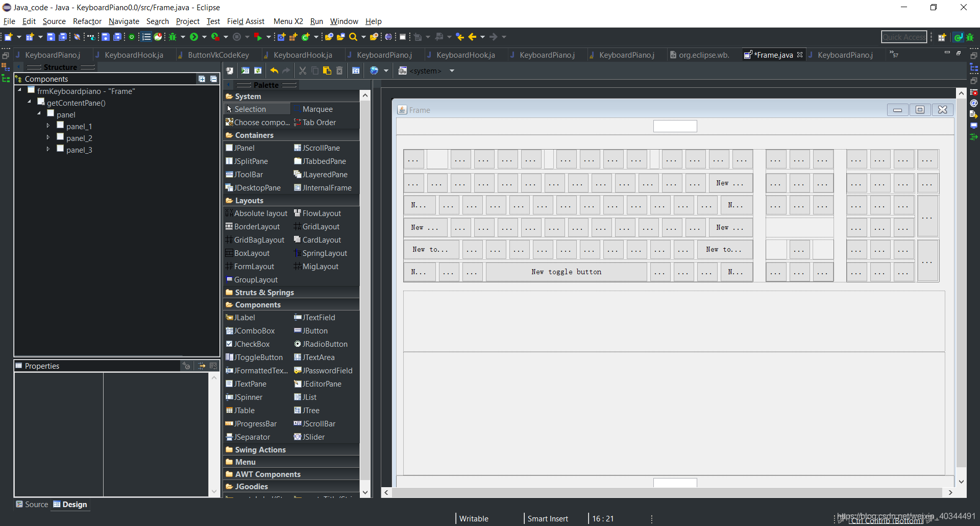Click the Open Perspective icon near Quick Access
Viewport: 980px width, 526px height.
(x=942, y=37)
